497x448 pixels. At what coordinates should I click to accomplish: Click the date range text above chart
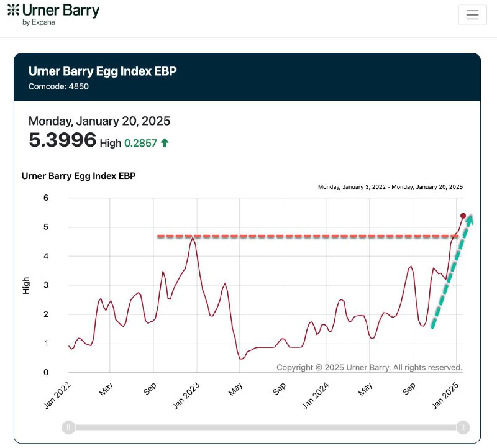(390, 187)
